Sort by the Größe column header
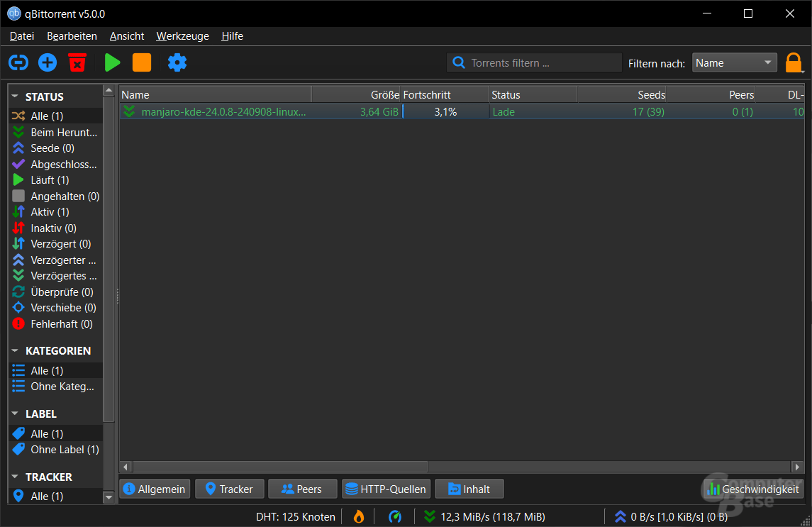Viewport: 812px width, 527px height. tap(356, 95)
